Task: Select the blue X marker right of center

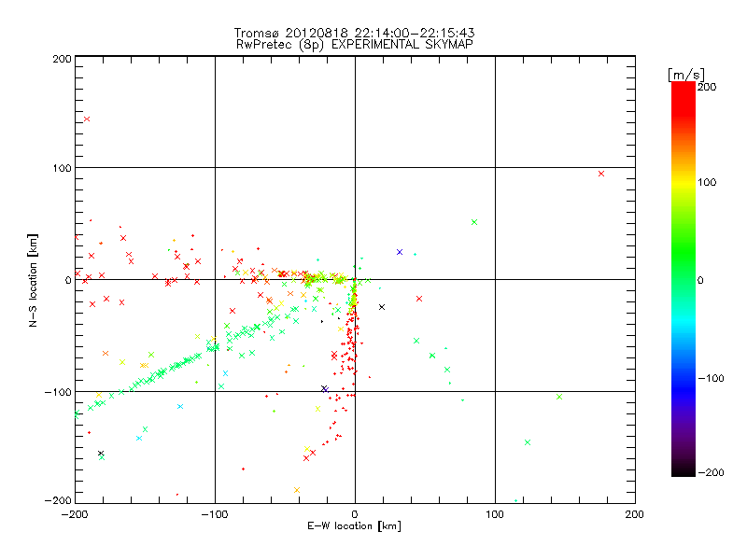Action: [400, 252]
